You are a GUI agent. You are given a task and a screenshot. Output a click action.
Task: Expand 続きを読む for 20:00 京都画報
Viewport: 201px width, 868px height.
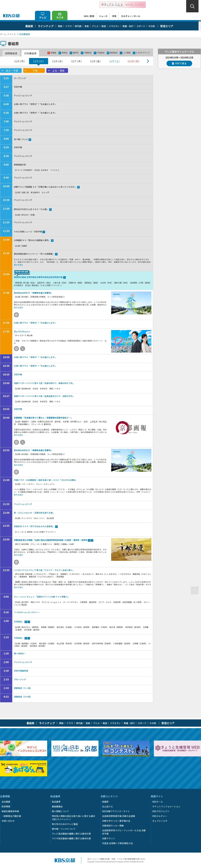pos(19,435)
